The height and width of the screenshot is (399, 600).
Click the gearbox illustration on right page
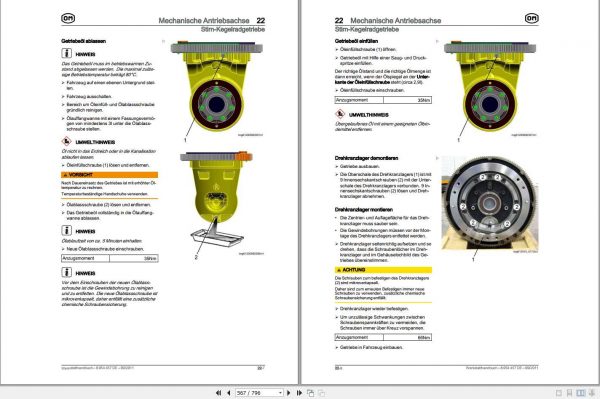click(490, 86)
